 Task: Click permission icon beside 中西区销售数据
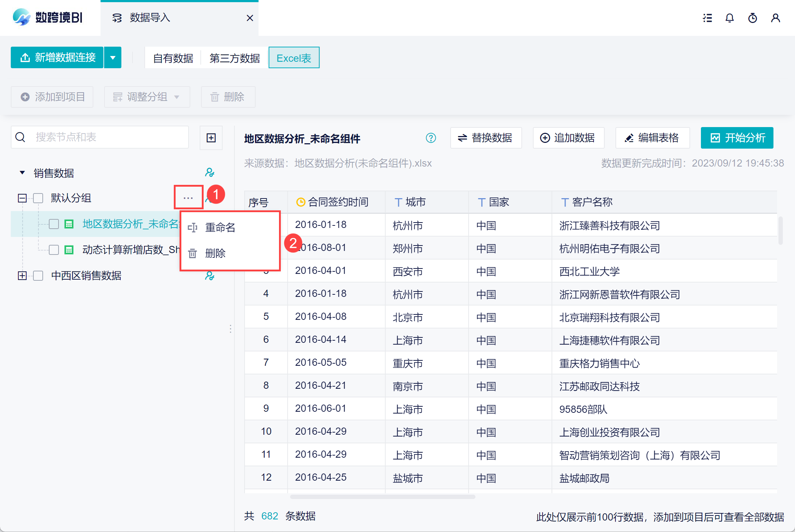[x=209, y=276]
